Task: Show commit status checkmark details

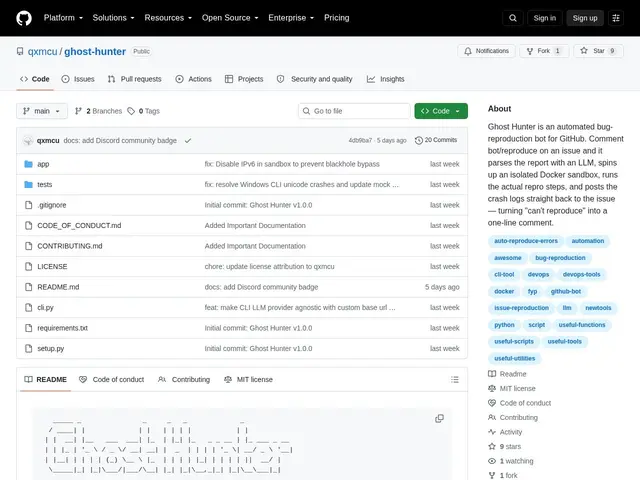Action: pyautogui.click(x=188, y=140)
